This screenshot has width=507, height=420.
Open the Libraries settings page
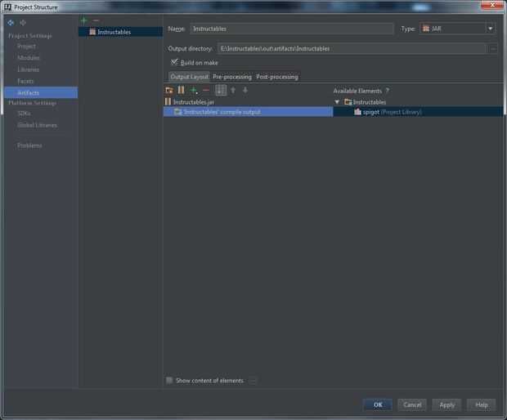pyautogui.click(x=29, y=69)
